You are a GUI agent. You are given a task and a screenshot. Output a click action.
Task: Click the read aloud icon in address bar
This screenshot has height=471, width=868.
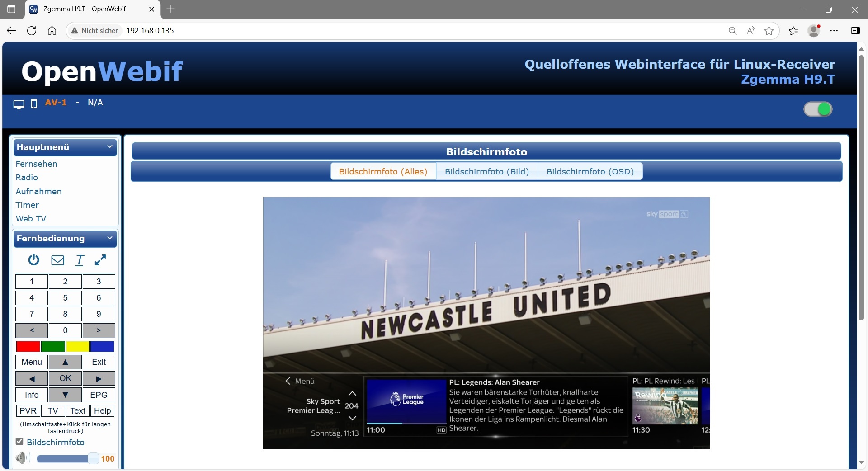point(751,30)
